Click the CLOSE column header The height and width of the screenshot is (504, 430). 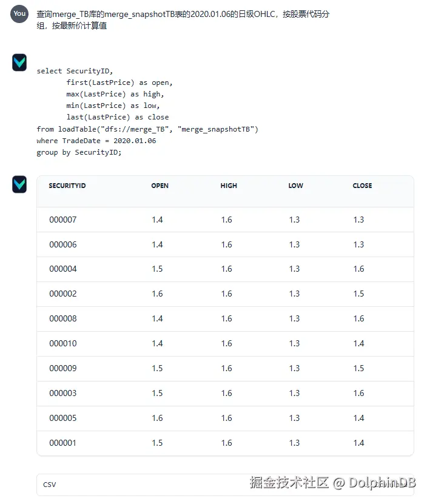coord(362,186)
